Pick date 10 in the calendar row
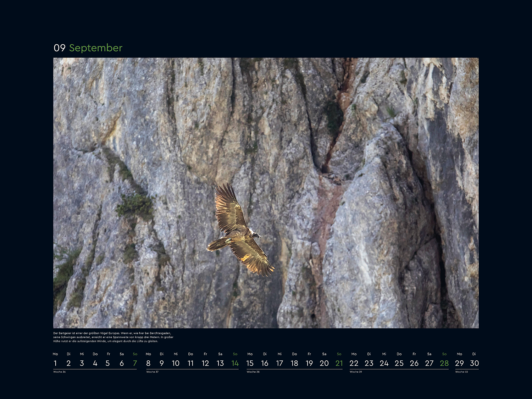 [x=176, y=363]
